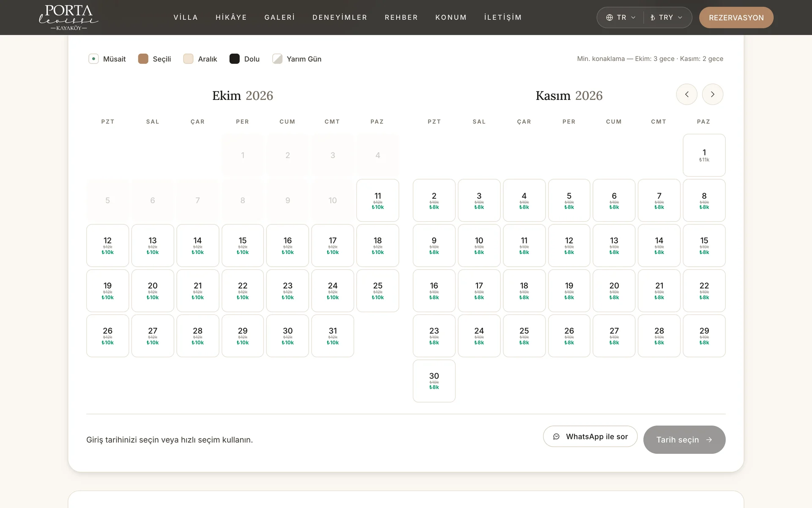The width and height of the screenshot is (812, 508).
Task: Select 30 Kasım on the calendar
Action: click(434, 381)
